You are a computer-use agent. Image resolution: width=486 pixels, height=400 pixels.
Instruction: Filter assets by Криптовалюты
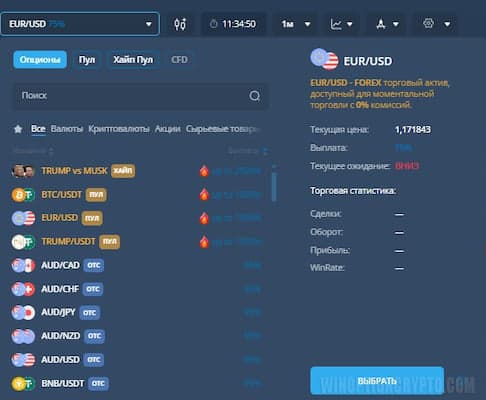tap(119, 129)
